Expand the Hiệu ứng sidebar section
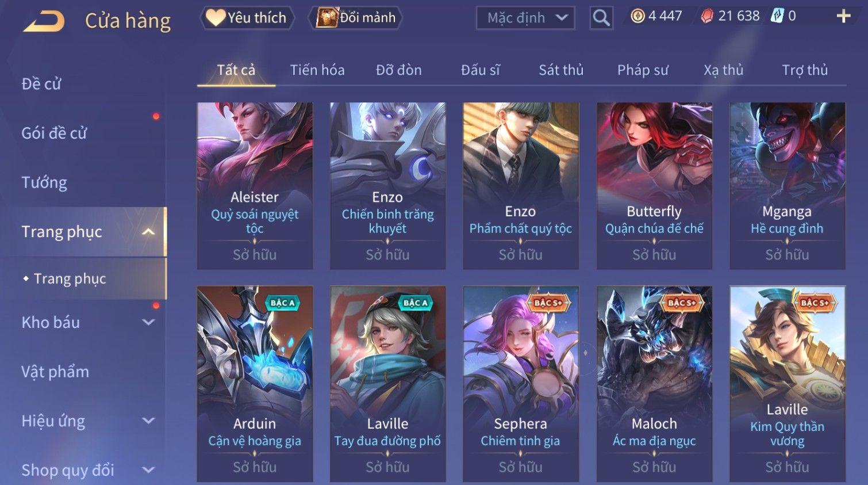868x485 pixels. click(148, 421)
